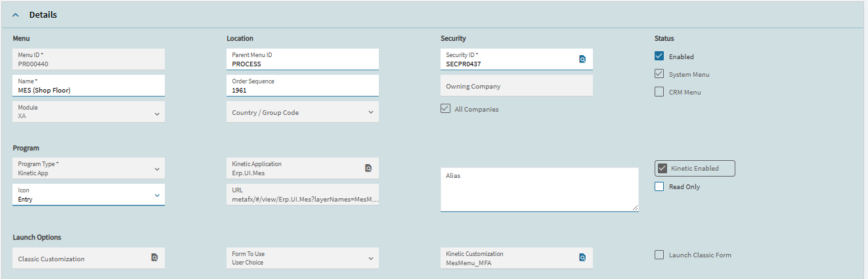Click the Kinetic Customization search icon
This screenshot has height=279, width=868.
coord(582,257)
